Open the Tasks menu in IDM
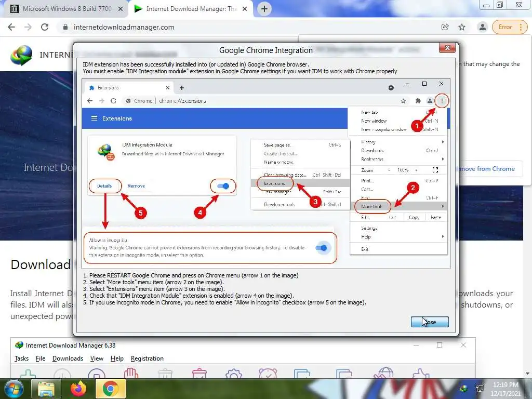 coord(22,358)
